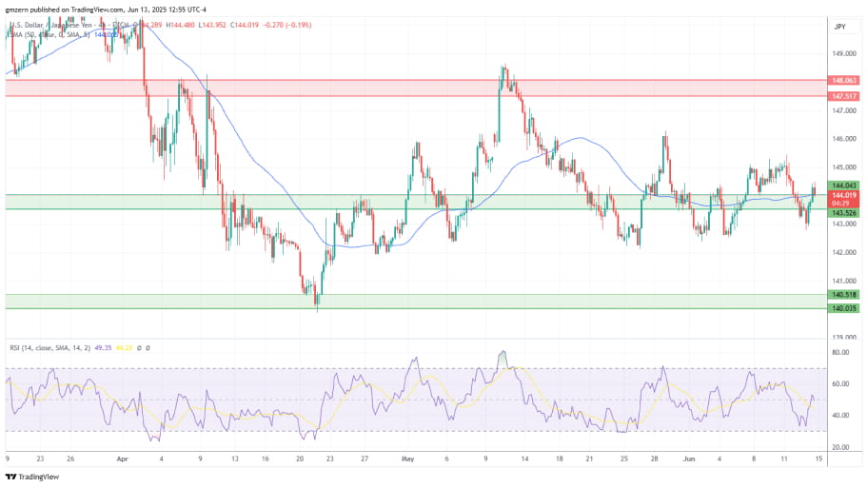Click the May label on time axis
The width and height of the screenshot is (868, 488).
407,459
